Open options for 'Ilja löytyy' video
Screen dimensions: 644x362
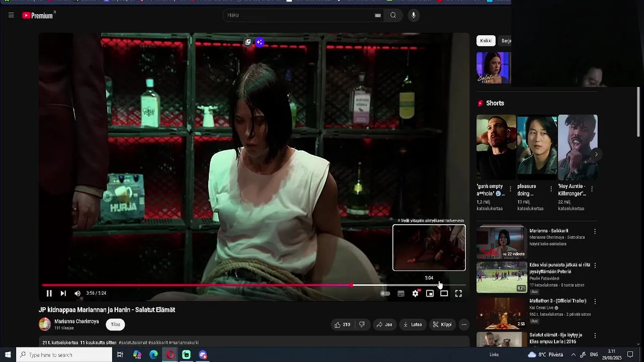click(595, 336)
